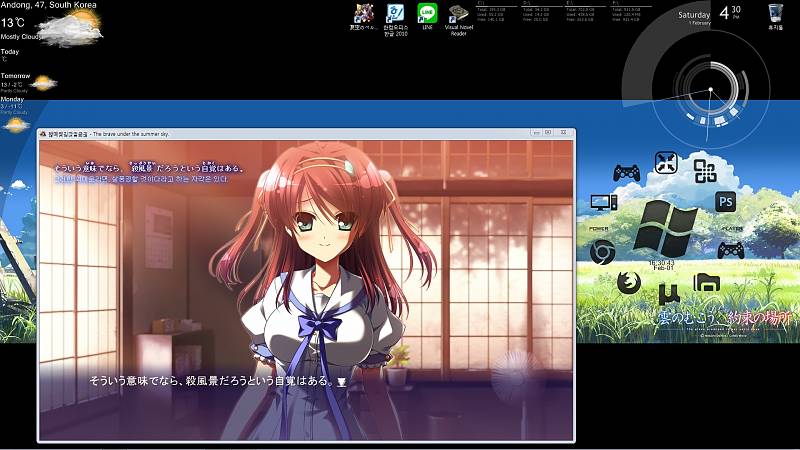
Task: Open Visual Novel Reader desktop shortcut
Action: pos(458,14)
